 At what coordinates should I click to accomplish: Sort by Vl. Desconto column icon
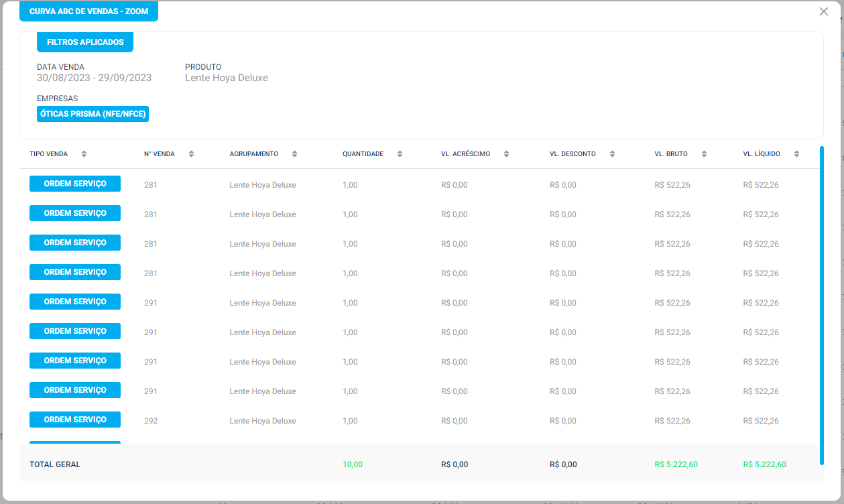coord(612,154)
